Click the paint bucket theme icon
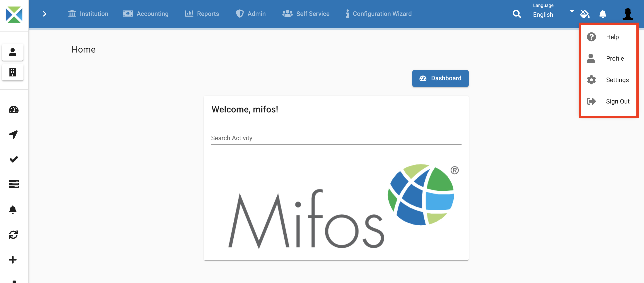644x283 pixels. click(585, 14)
